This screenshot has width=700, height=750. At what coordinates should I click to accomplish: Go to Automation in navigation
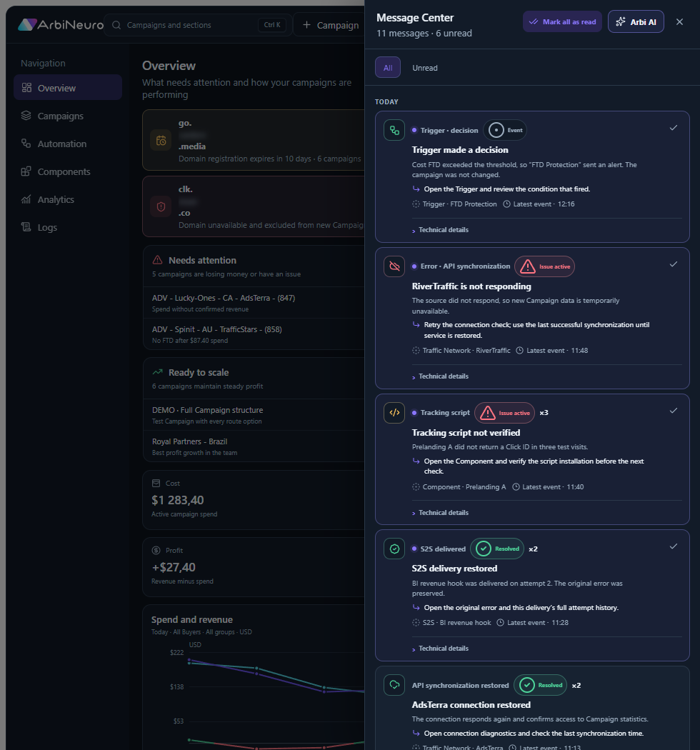click(68, 144)
